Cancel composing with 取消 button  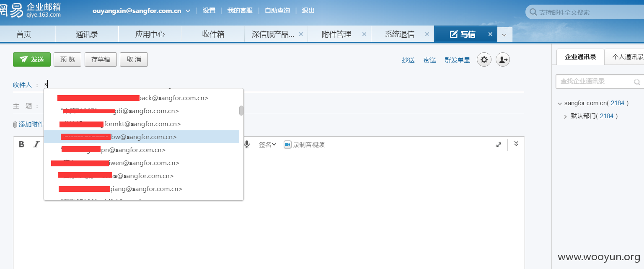pyautogui.click(x=134, y=59)
